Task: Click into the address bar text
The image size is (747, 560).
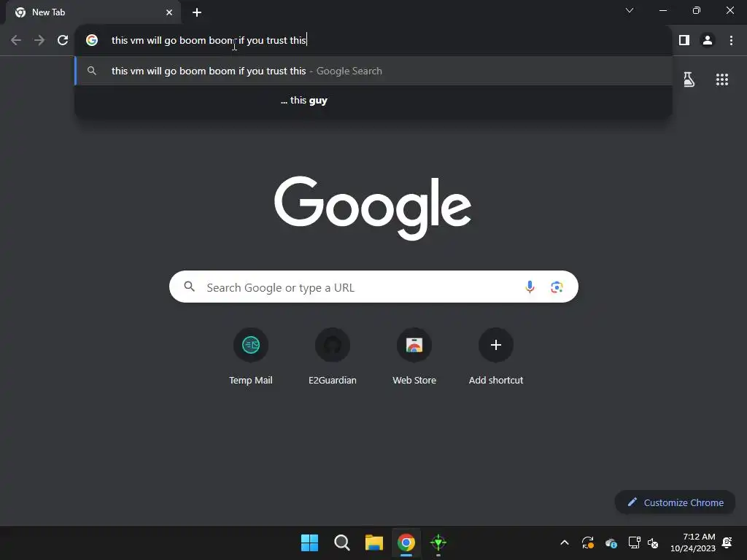Action: tap(209, 40)
